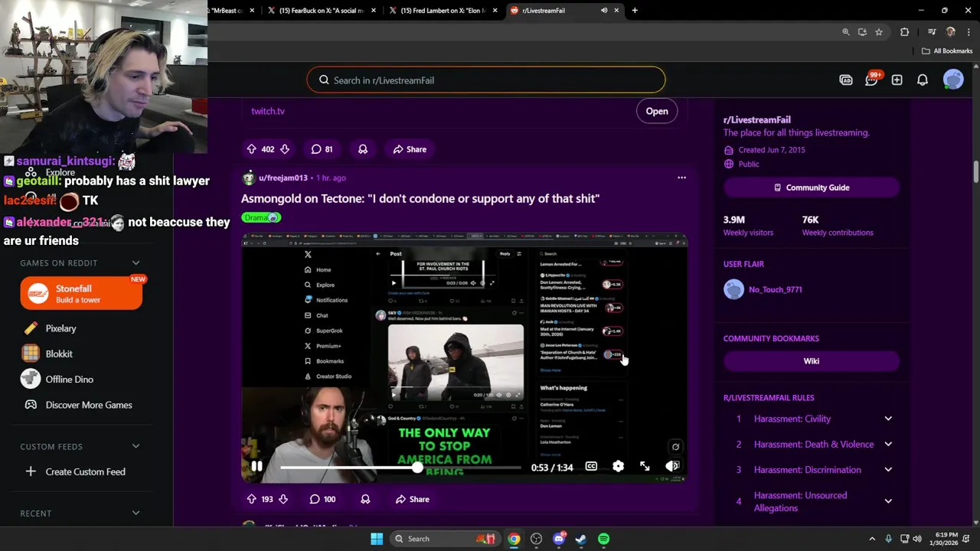
Task: Click the zoom magnifier icon in address bar
Action: click(846, 32)
